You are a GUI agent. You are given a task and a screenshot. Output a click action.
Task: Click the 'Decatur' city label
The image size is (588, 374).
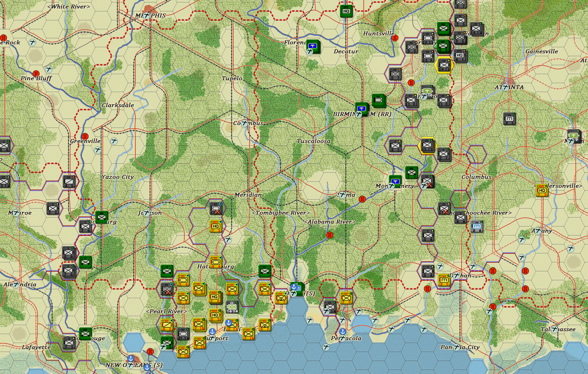(346, 51)
